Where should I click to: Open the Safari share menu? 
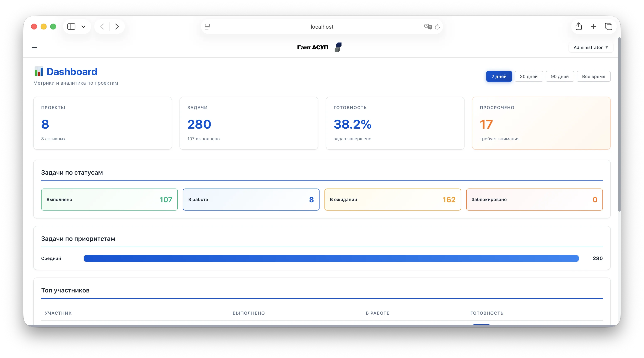579,27
